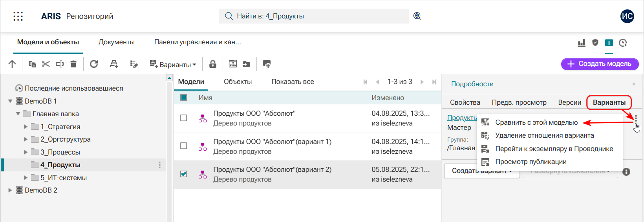Open the Варианты details tab
The height and width of the screenshot is (222, 644).
pyautogui.click(x=609, y=102)
